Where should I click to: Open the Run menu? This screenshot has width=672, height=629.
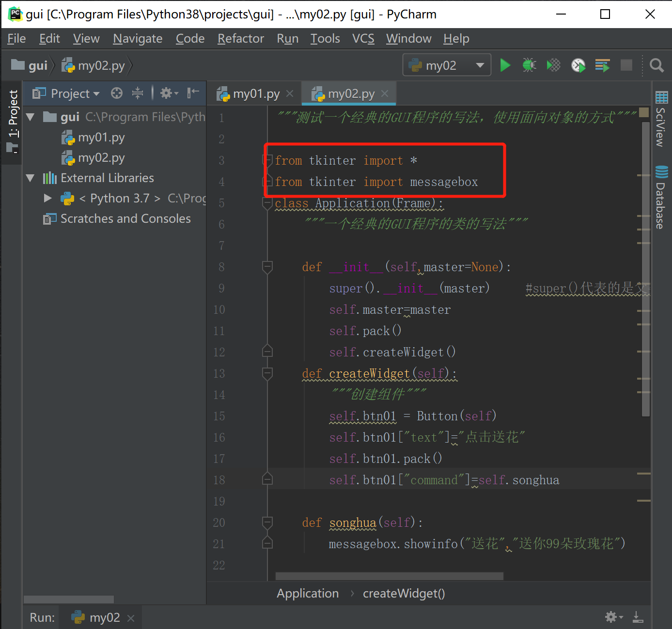(x=287, y=38)
